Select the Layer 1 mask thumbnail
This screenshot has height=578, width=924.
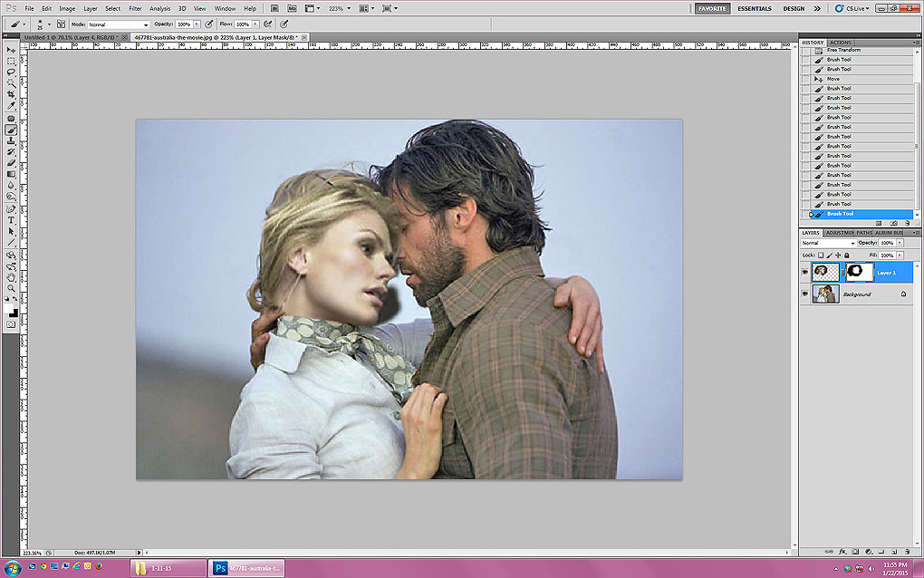click(859, 272)
